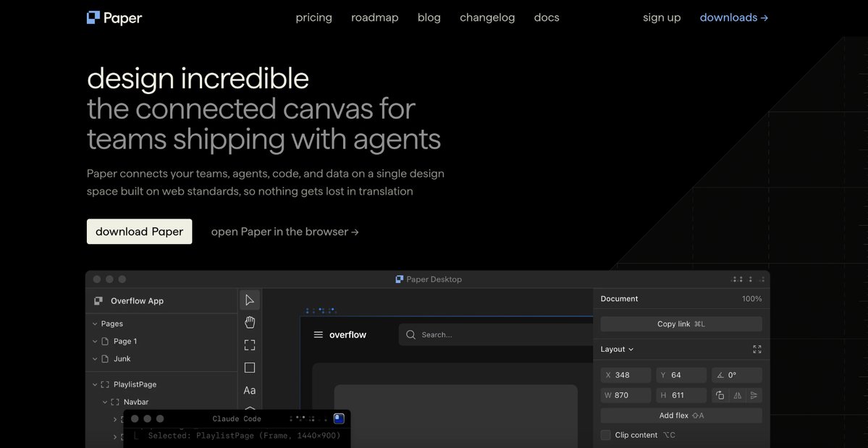Click the Paper logo in the header
The width and height of the screenshot is (868, 448).
pyautogui.click(x=114, y=16)
